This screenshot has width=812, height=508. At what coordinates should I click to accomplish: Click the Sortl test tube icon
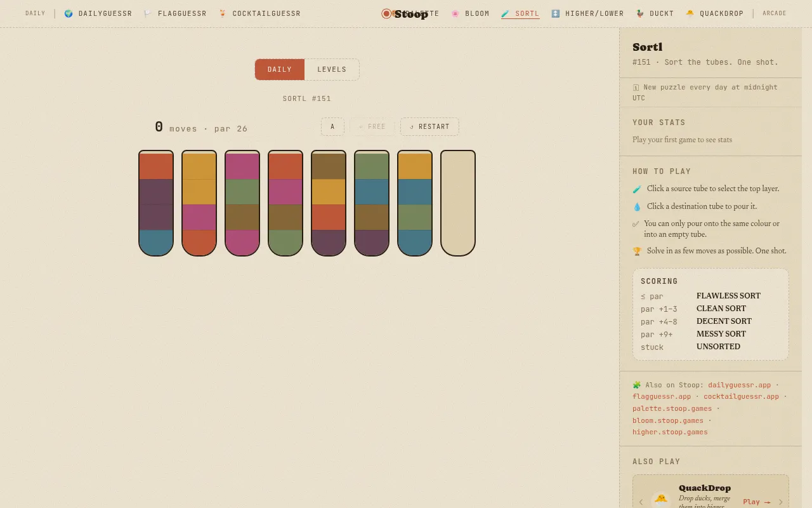pos(506,13)
